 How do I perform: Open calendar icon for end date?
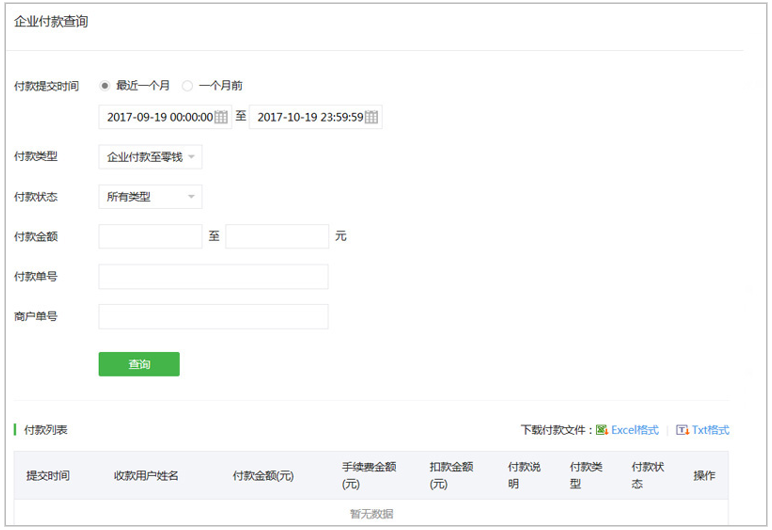[371, 118]
